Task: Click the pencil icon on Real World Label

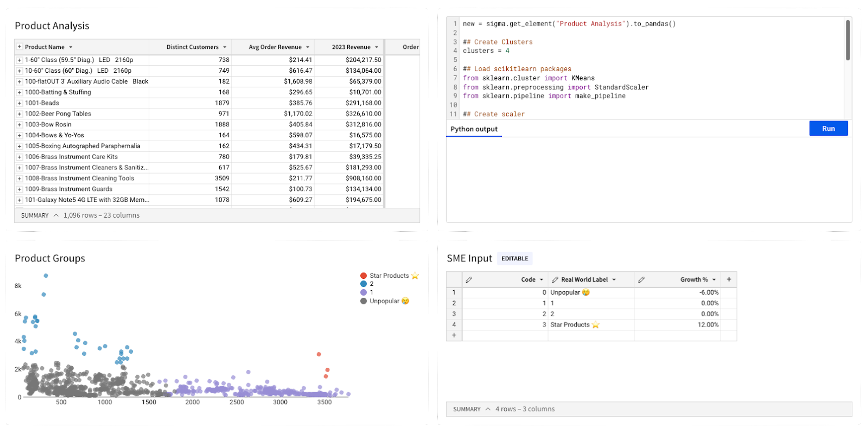Action: 555,280
